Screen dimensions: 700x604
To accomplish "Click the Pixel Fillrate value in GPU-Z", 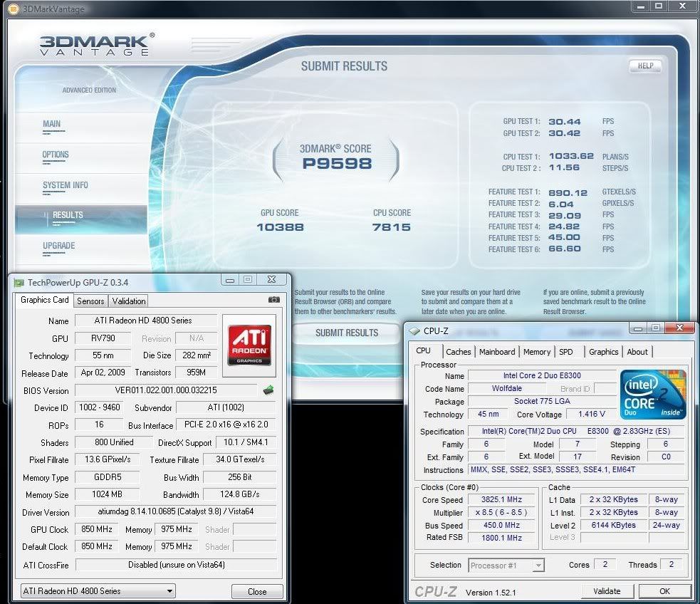I will tap(107, 459).
